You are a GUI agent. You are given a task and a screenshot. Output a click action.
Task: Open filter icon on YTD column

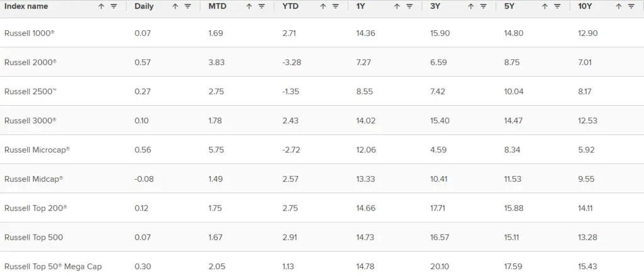coord(336,6)
